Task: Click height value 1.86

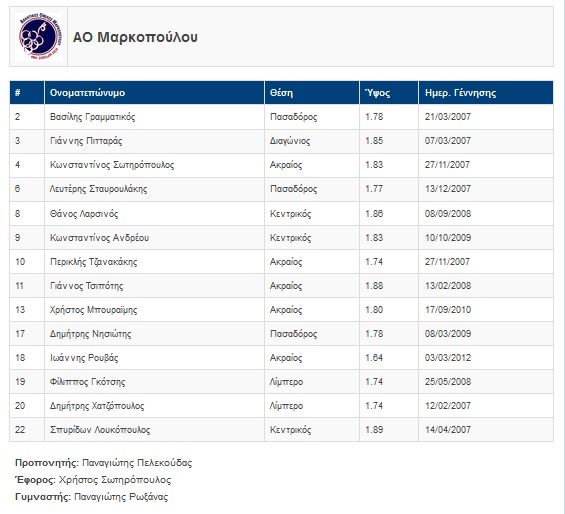Action: click(374, 214)
